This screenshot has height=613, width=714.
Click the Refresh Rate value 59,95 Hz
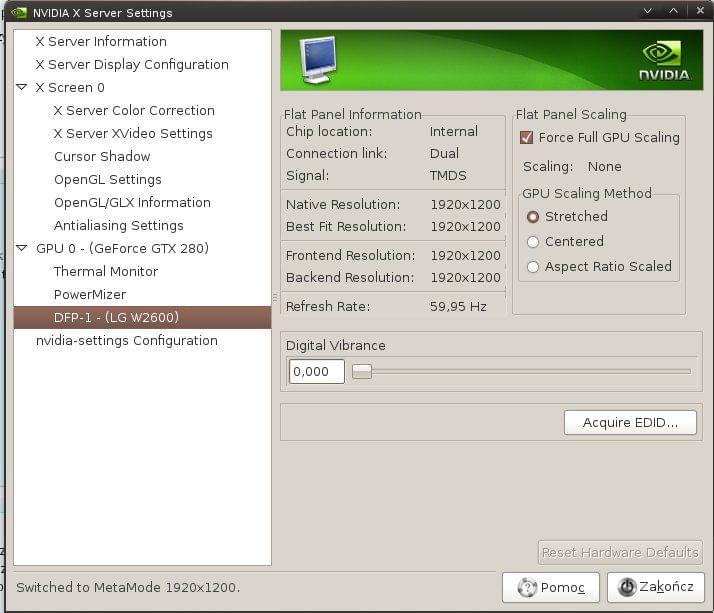[x=458, y=306]
